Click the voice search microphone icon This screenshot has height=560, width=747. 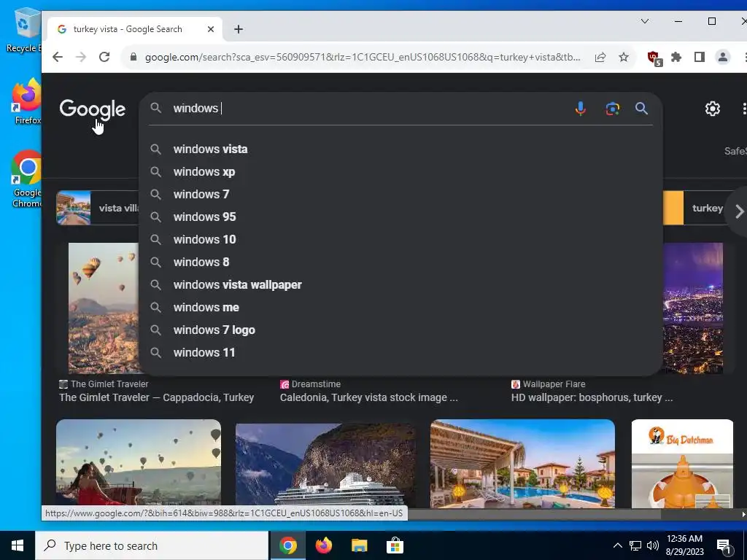pyautogui.click(x=580, y=109)
